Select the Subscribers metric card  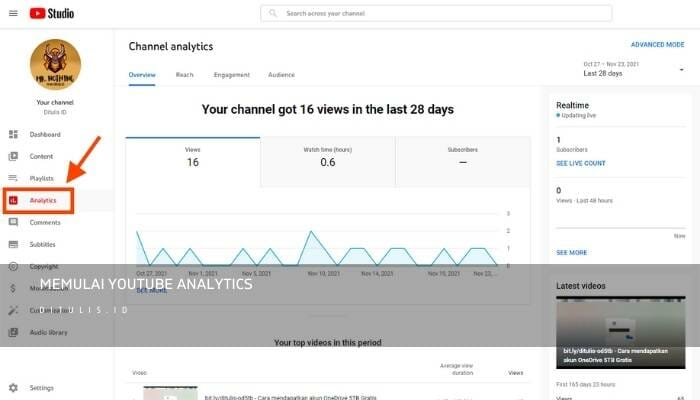tap(463, 162)
